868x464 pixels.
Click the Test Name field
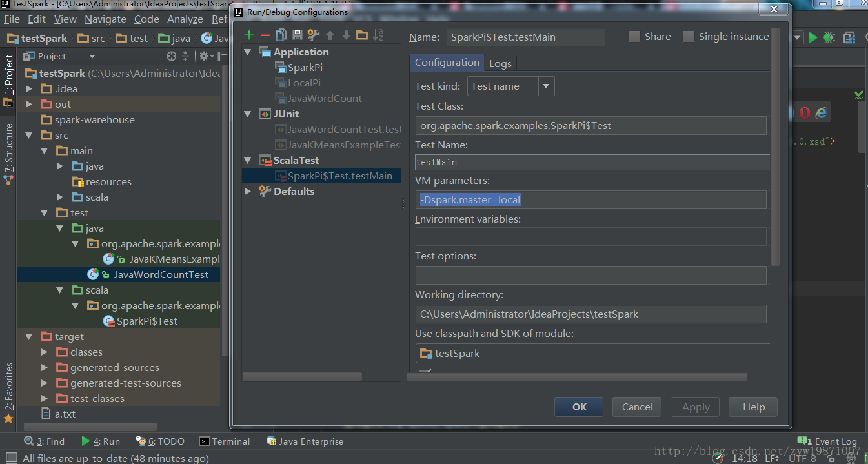tap(592, 162)
